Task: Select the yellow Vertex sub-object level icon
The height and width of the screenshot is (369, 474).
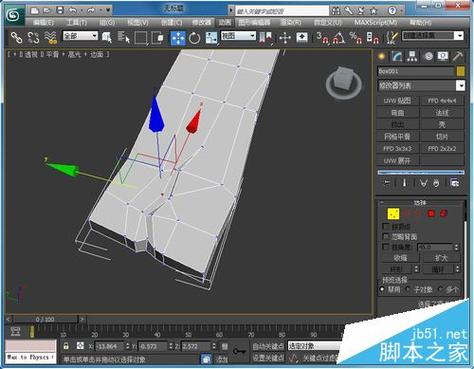Action: (x=393, y=214)
